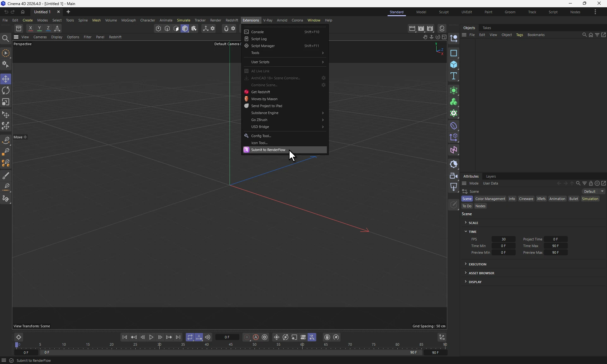Open Config Tool from Extensions menu
Image resolution: width=607 pixels, height=364 pixels.
(285, 136)
